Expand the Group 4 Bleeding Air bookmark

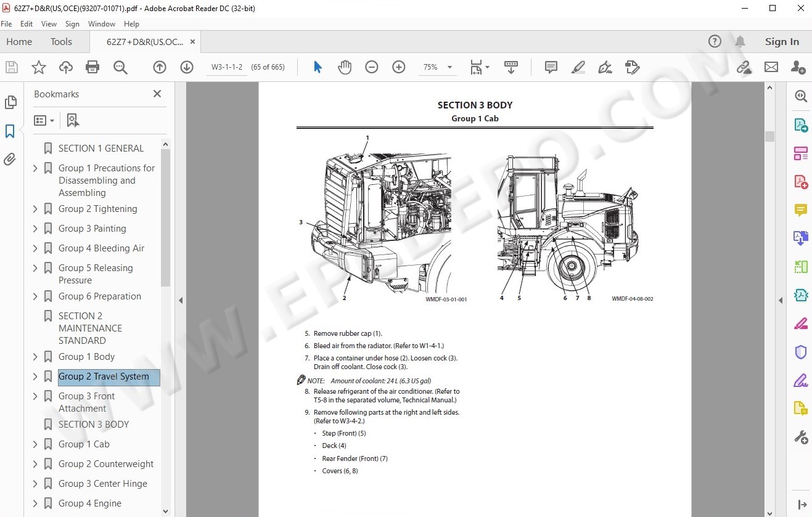(35, 248)
